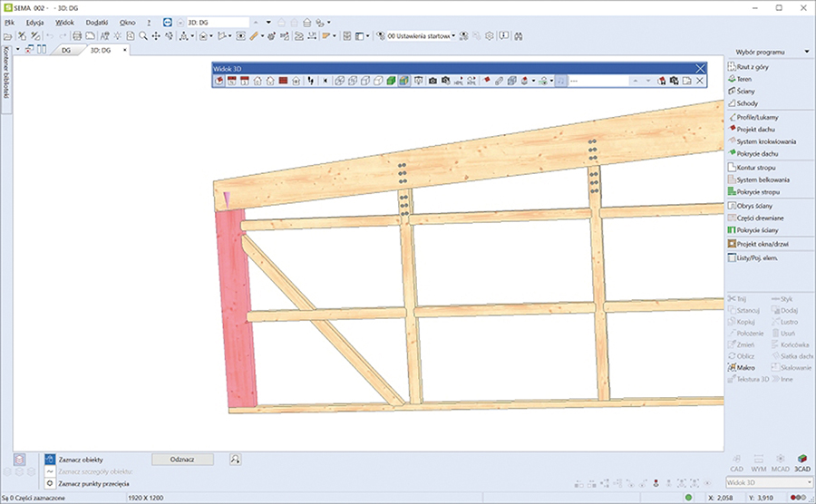The width and height of the screenshot is (816, 504).
Task: Click the binoculars search icon
Action: click(x=520, y=36)
